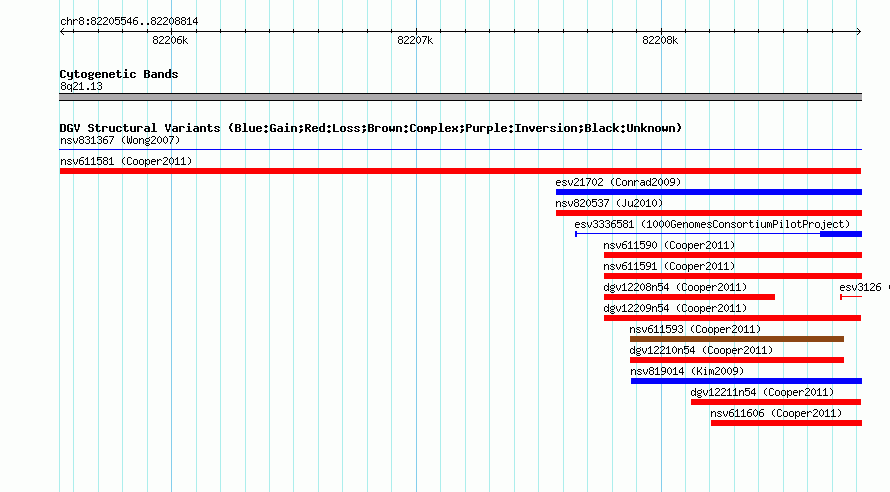Click the nsv611590 (Cooper2011) label
This screenshot has height=492, width=890.
tap(669, 245)
